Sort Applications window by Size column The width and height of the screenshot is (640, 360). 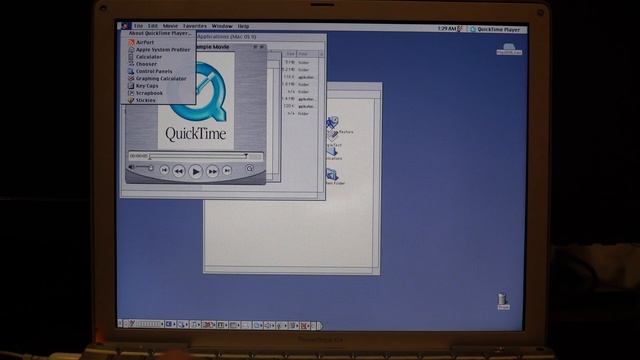[290, 54]
